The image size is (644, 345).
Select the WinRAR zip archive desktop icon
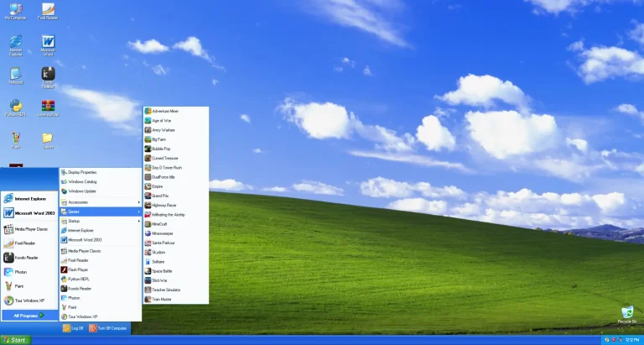pyautogui.click(x=48, y=108)
